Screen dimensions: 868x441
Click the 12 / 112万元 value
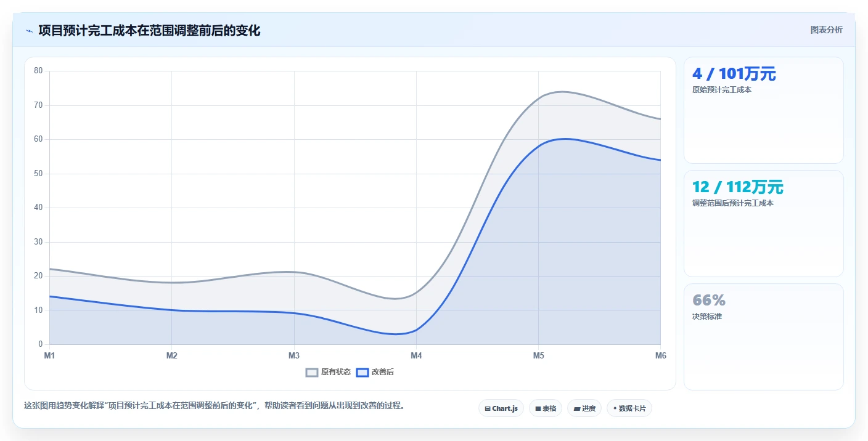(x=738, y=187)
